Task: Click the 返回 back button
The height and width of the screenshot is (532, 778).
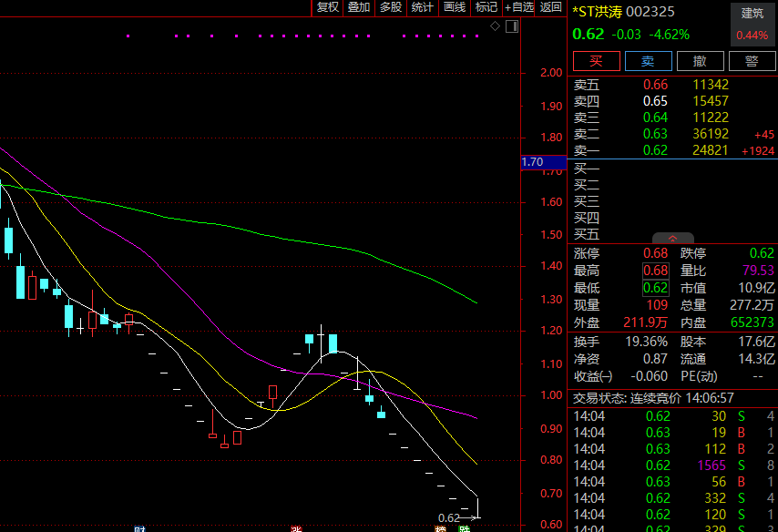Action: click(551, 7)
